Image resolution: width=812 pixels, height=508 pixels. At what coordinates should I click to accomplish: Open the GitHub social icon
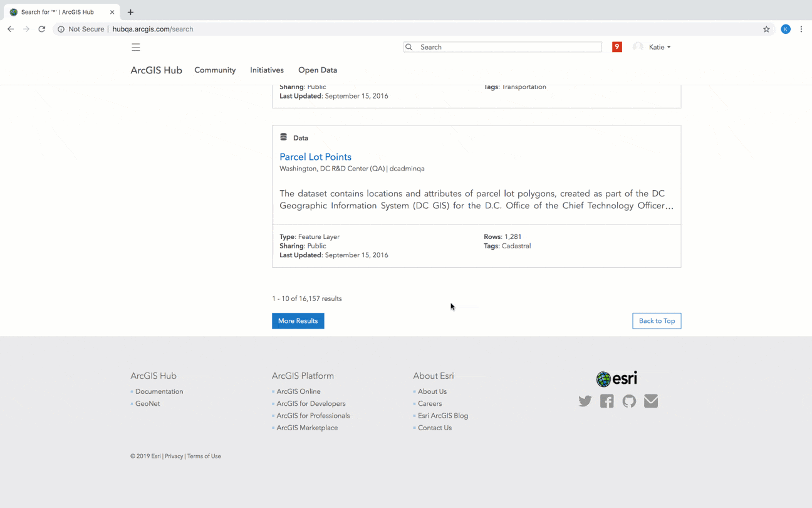tap(629, 401)
